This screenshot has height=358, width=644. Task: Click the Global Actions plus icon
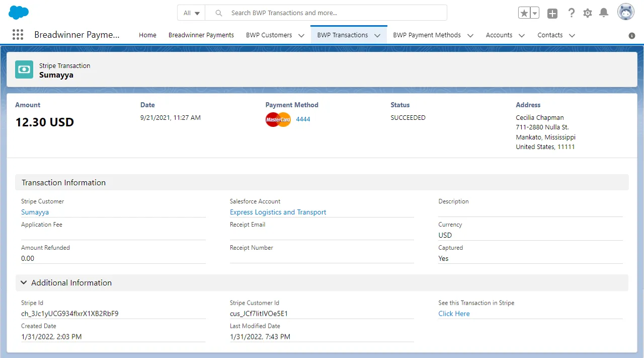coord(552,14)
